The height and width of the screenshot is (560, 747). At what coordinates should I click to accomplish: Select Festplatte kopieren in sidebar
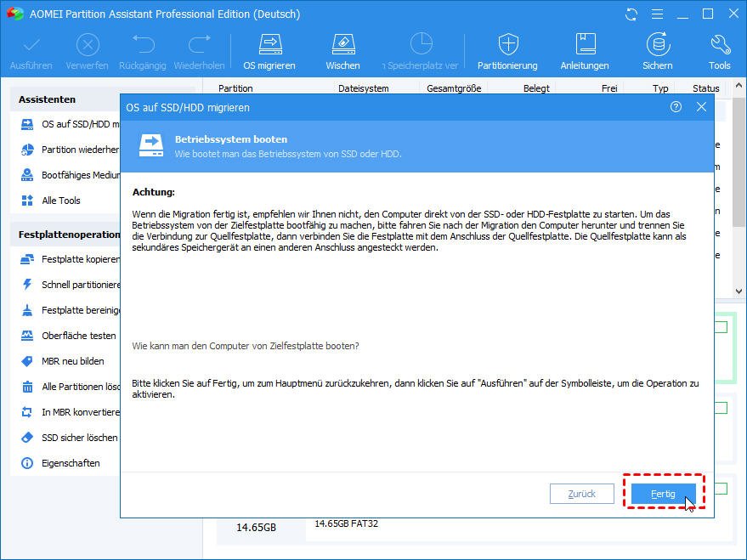tap(71, 259)
